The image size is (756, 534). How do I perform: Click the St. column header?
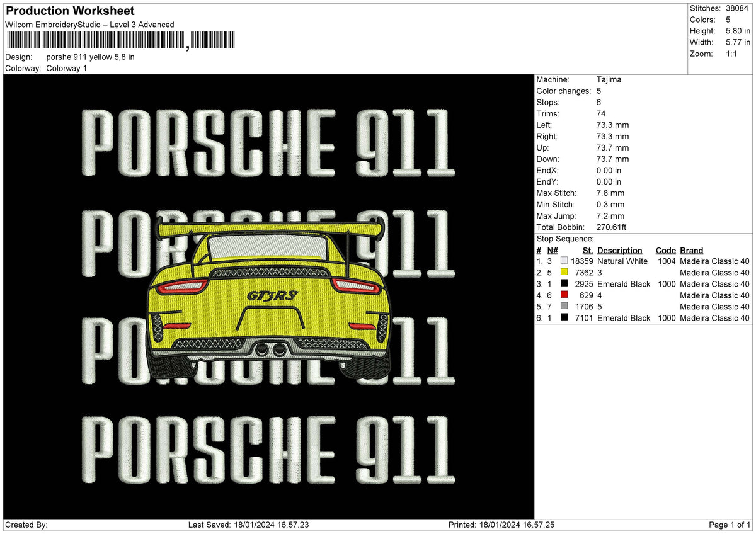click(x=588, y=251)
